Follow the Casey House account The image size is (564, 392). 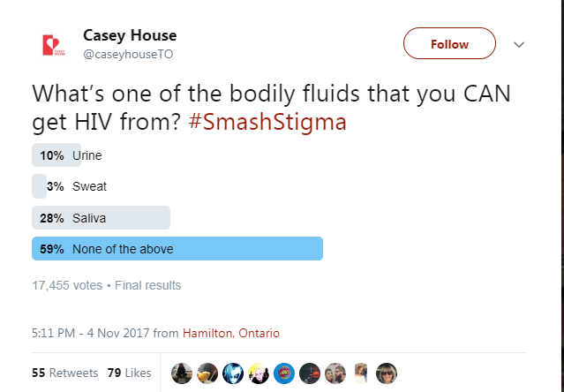[449, 43]
